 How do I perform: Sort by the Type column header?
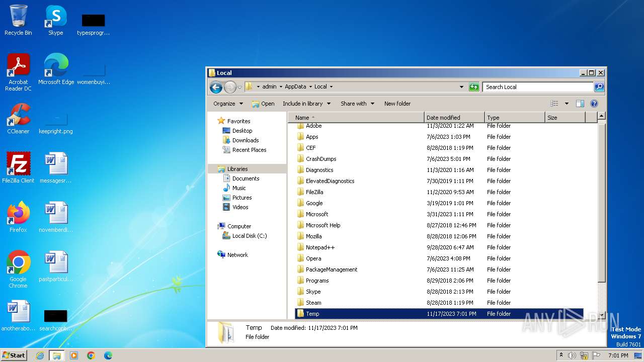pos(515,118)
